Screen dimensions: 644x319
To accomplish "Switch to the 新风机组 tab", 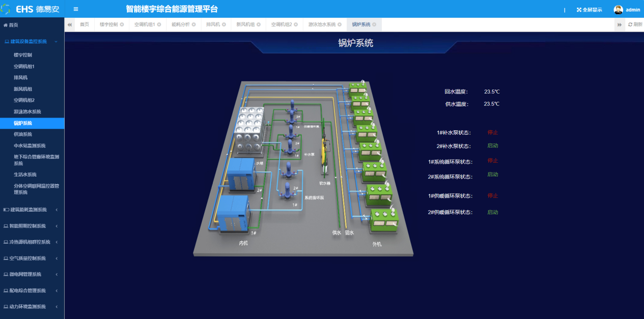I will 245,24.
